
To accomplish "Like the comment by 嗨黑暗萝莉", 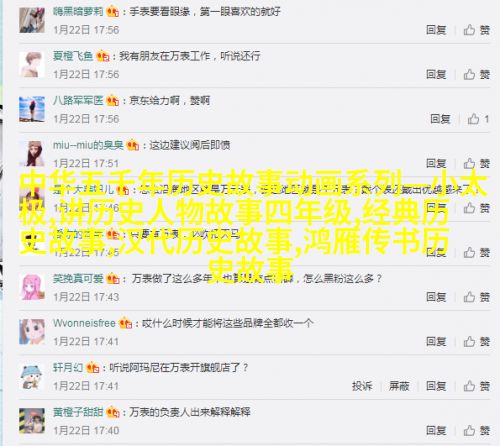I will 476,30.
